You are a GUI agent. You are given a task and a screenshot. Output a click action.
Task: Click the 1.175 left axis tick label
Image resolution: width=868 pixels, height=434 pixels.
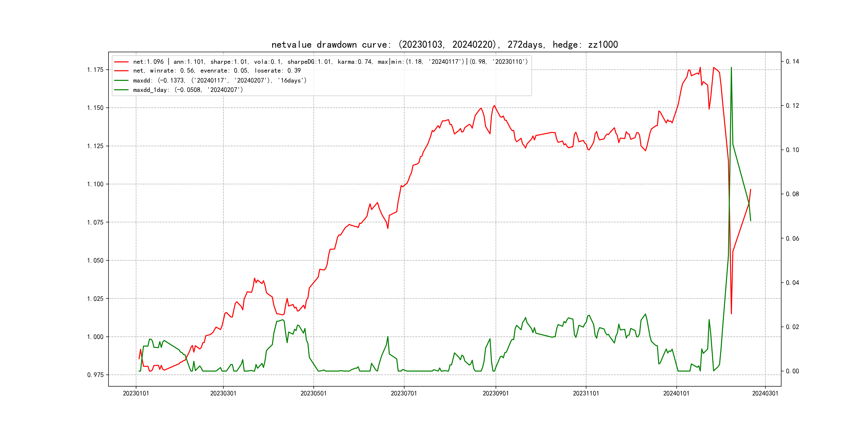coord(95,70)
